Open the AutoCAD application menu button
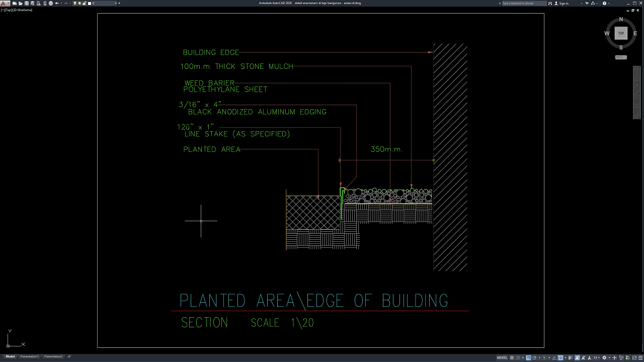This screenshot has width=644, height=362. click(x=4, y=3)
